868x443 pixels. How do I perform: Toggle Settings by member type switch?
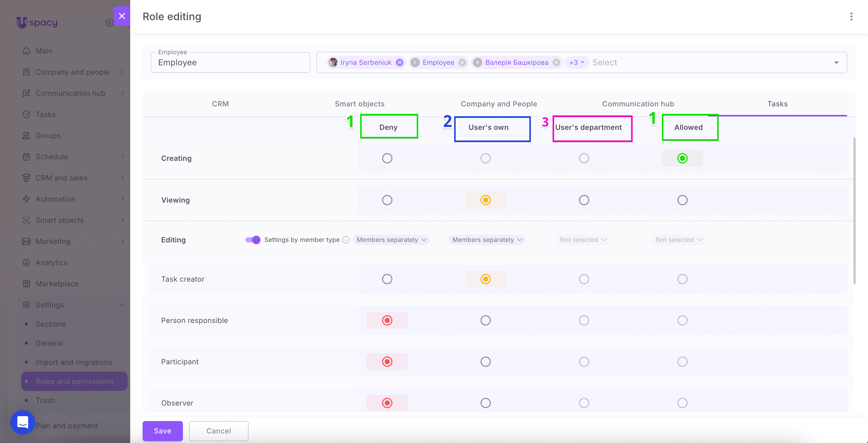pyautogui.click(x=253, y=240)
